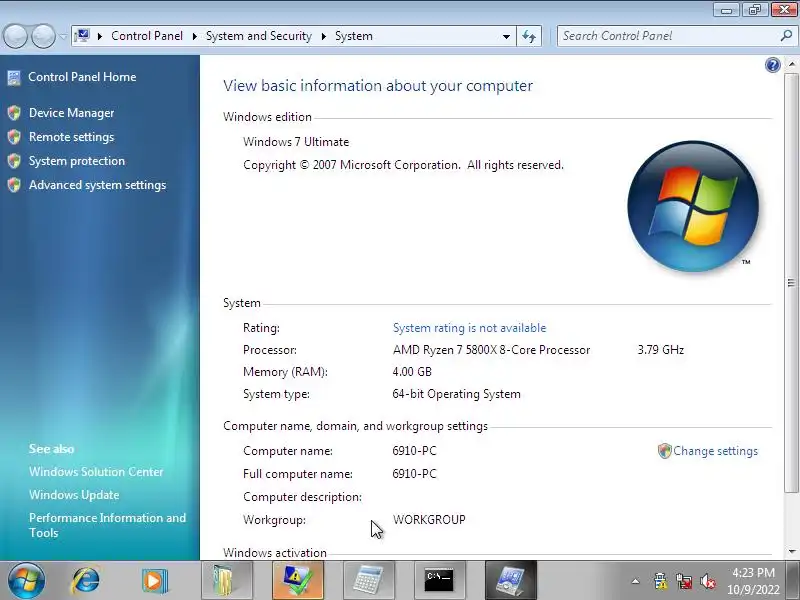The width and height of the screenshot is (800, 600).
Task: Click the System window taskbar button
Action: coord(511,580)
